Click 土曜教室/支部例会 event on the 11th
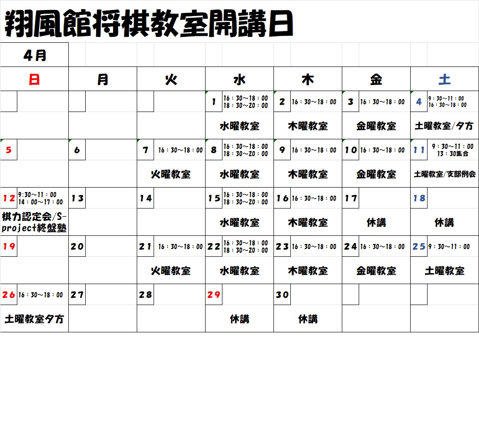 coord(444,174)
